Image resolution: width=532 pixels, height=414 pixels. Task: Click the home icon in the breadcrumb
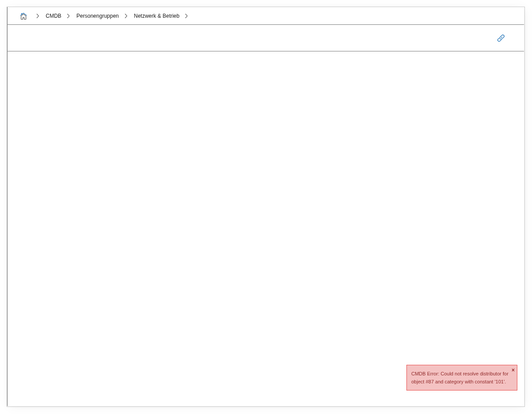[x=24, y=16]
